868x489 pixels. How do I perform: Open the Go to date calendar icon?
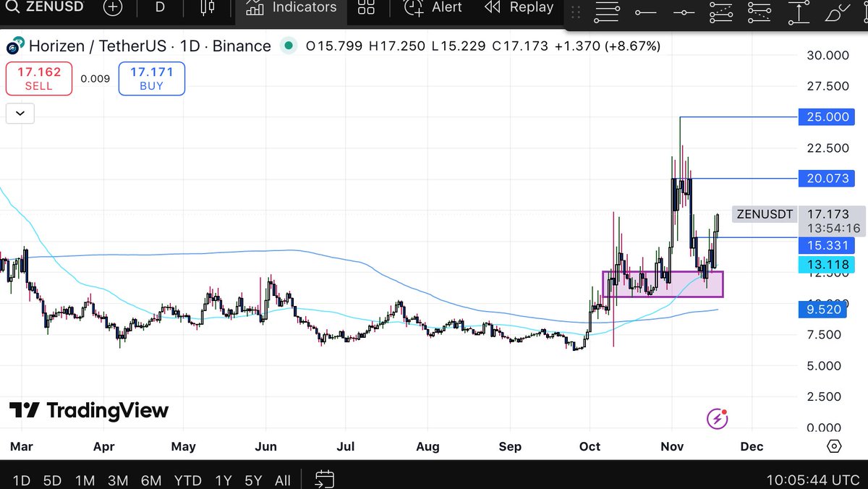click(324, 480)
